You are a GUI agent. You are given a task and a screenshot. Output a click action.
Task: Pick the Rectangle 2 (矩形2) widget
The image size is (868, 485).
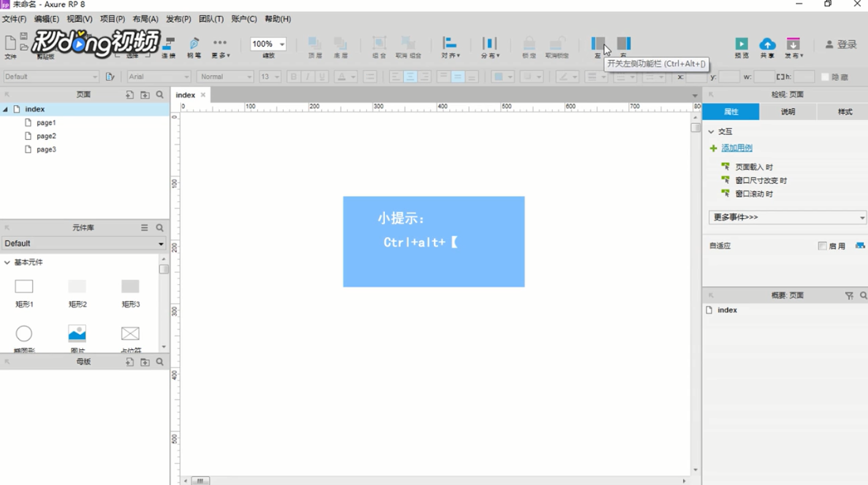pos(77,287)
